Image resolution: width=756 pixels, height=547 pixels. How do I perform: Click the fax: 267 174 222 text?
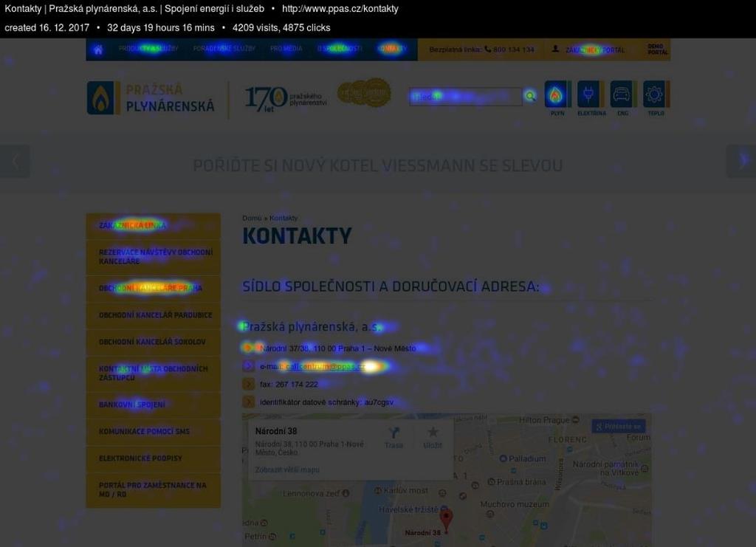[x=289, y=384]
